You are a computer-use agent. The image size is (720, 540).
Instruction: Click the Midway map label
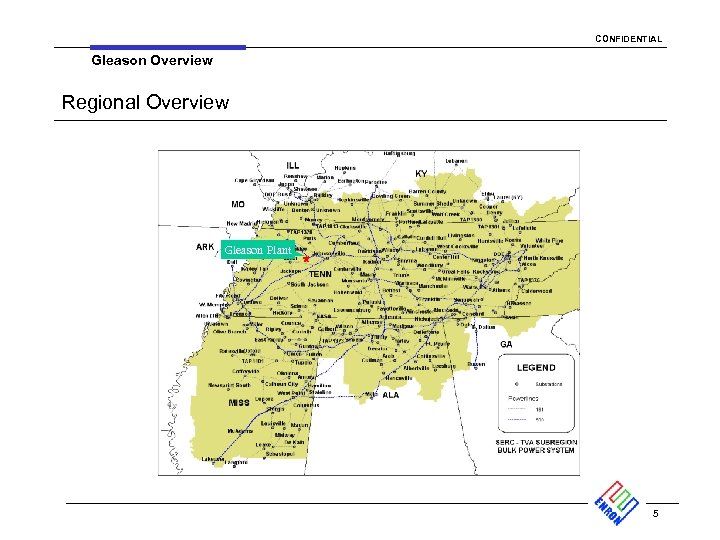[285, 435]
